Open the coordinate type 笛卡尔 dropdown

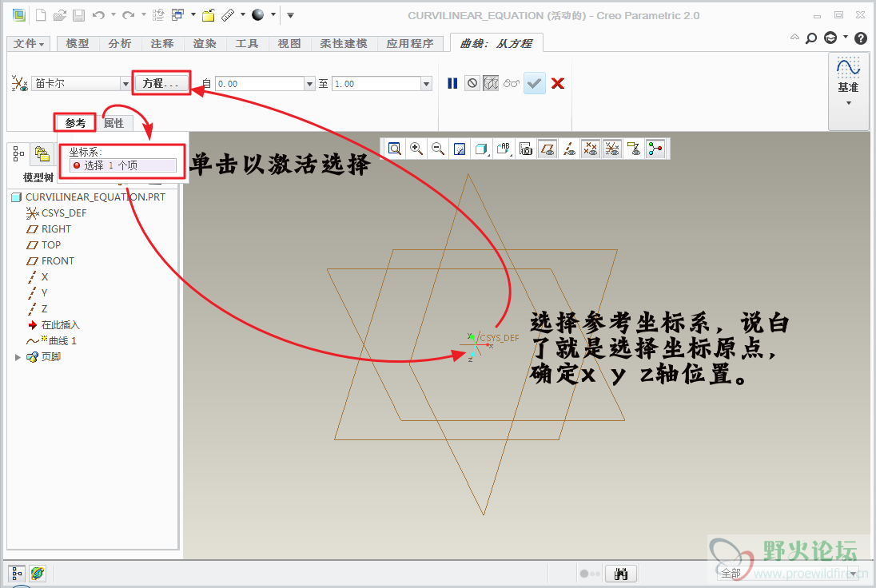(125, 84)
